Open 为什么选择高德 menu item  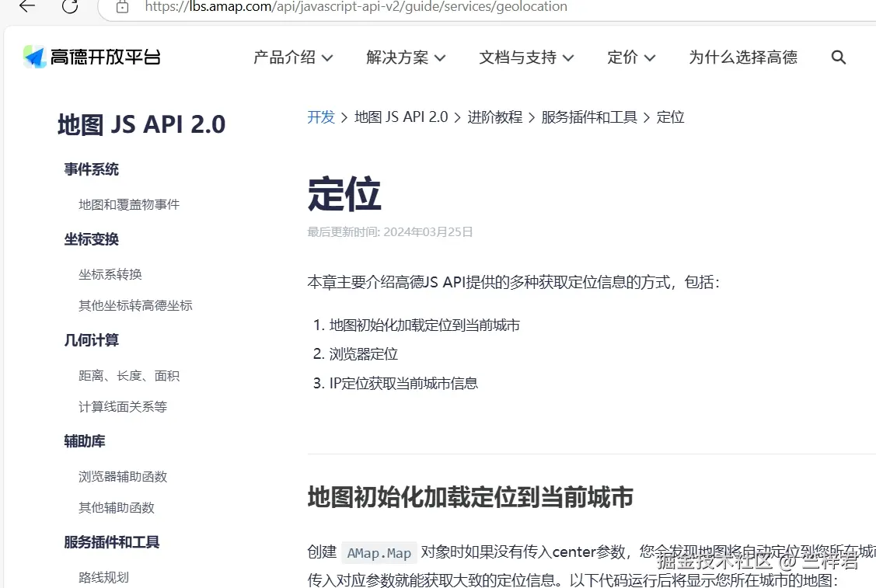(x=743, y=57)
